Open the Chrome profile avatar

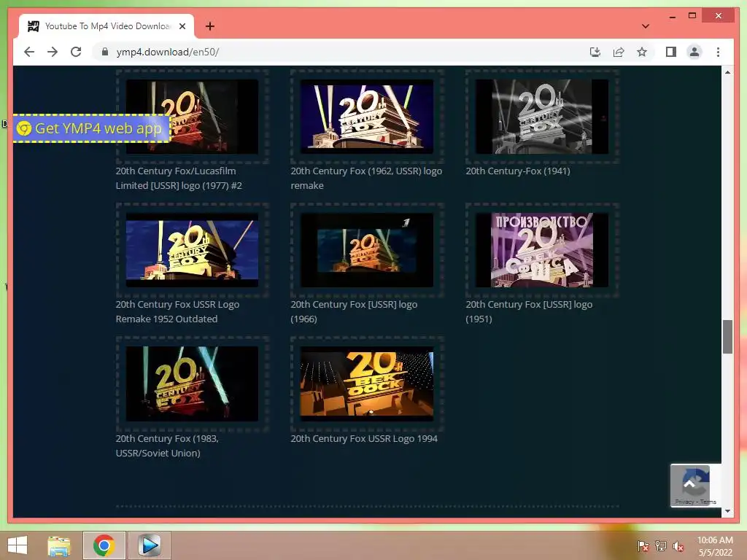click(694, 52)
